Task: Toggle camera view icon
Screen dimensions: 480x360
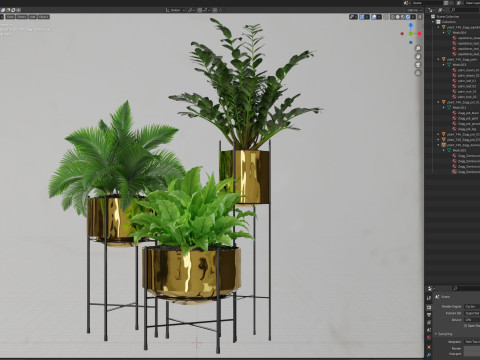Action: pyautogui.click(x=418, y=65)
